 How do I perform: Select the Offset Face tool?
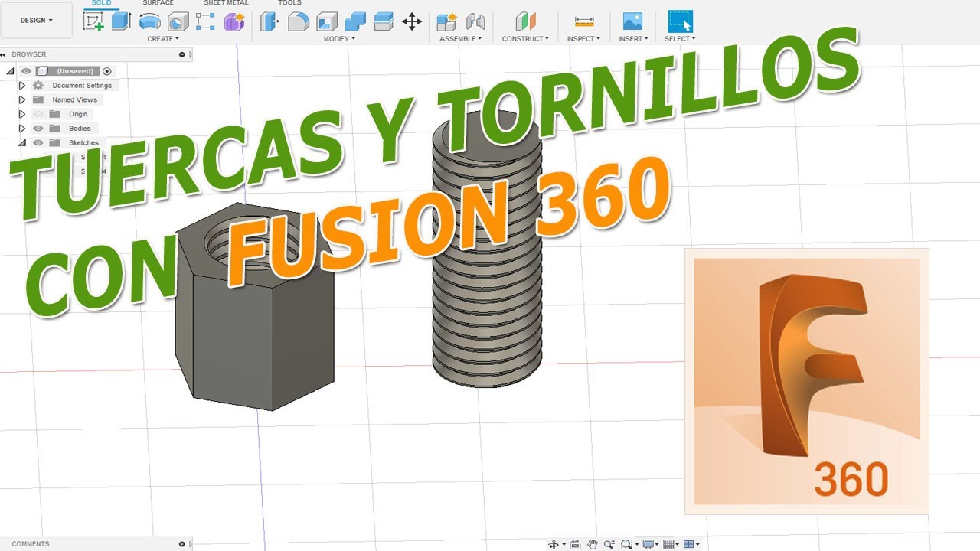[384, 21]
